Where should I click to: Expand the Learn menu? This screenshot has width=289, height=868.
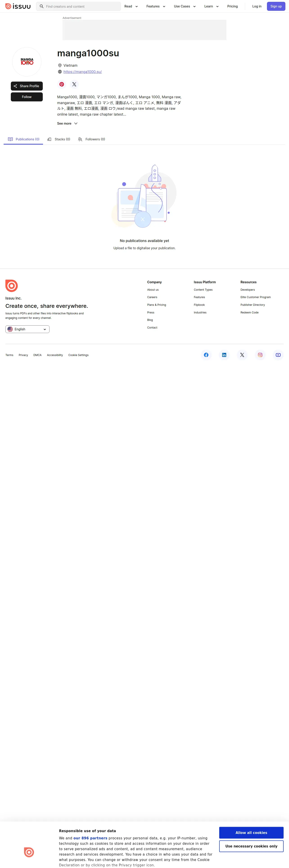point(211,6)
